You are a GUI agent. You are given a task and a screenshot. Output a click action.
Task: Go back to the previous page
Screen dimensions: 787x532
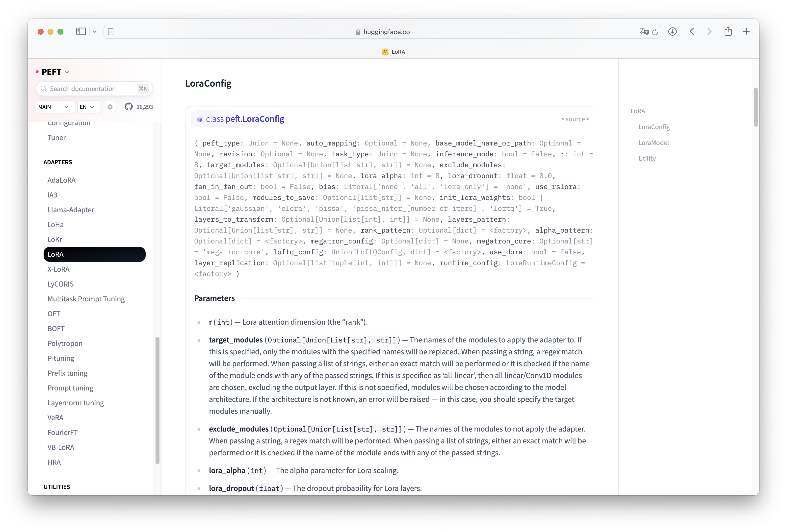click(x=692, y=31)
